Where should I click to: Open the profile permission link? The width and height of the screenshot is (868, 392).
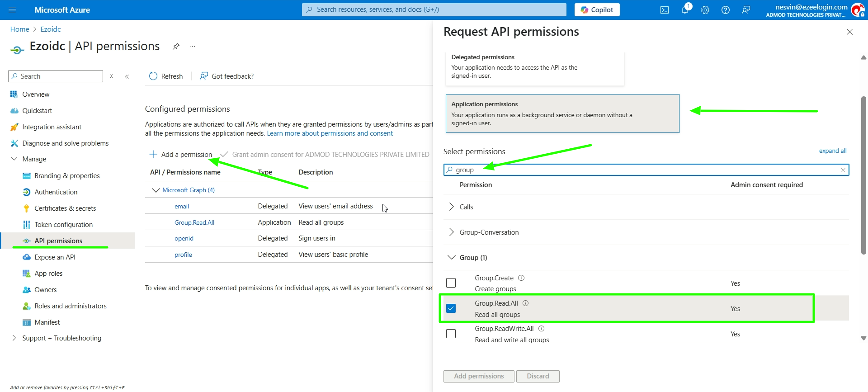pos(183,255)
